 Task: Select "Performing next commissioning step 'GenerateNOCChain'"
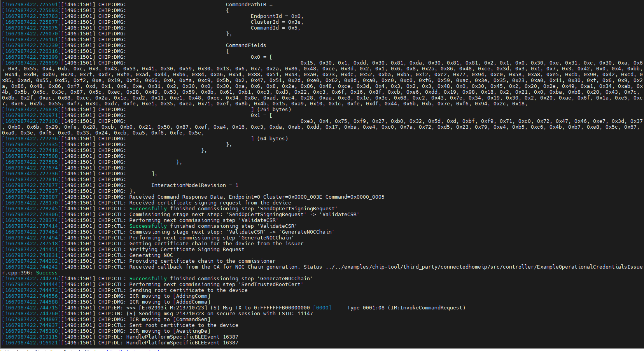pos(212,238)
